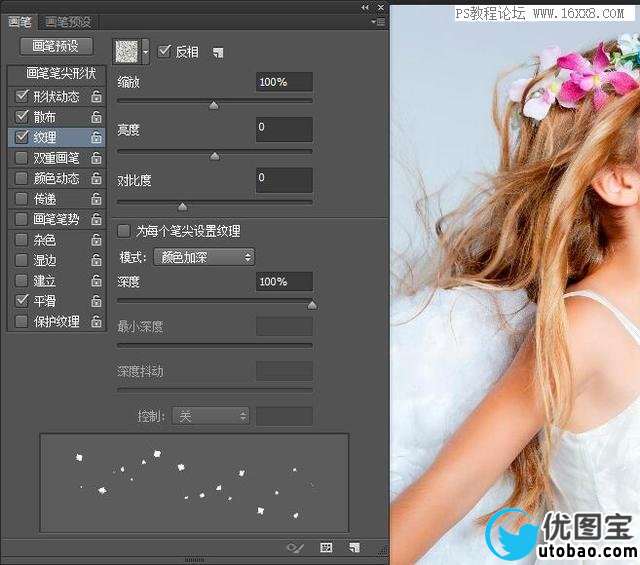Click the lock icon next to 杂色
The width and height of the screenshot is (640, 565).
(96, 240)
